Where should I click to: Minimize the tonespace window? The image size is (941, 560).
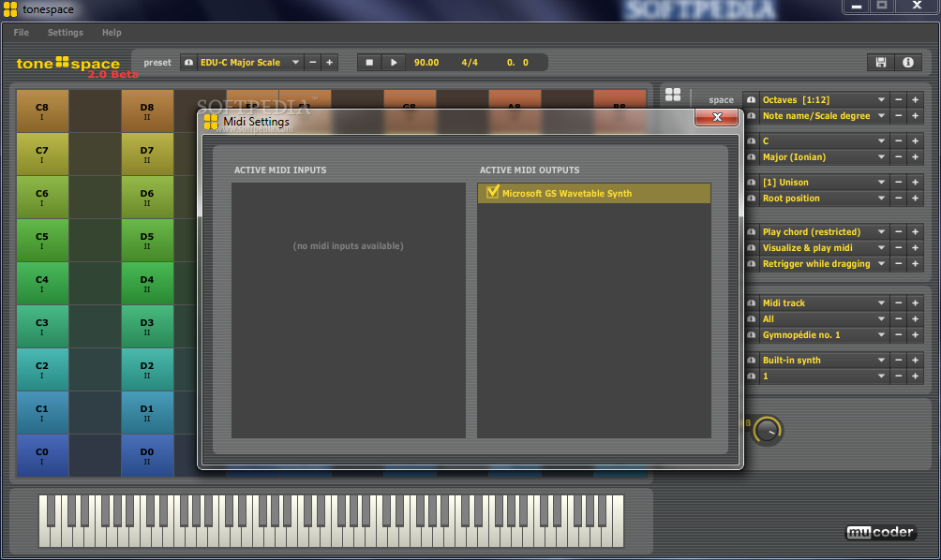pyautogui.click(x=857, y=7)
